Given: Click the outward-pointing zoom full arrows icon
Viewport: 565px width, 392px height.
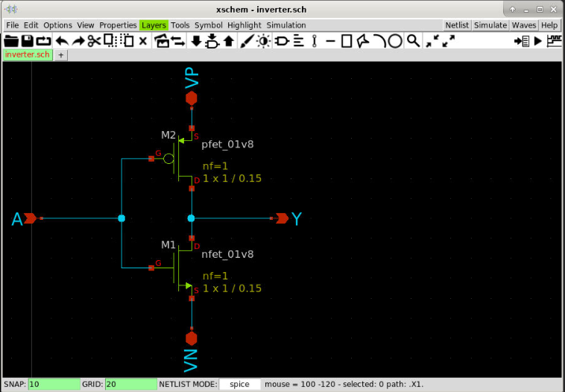Looking at the screenshot, I should [449, 41].
